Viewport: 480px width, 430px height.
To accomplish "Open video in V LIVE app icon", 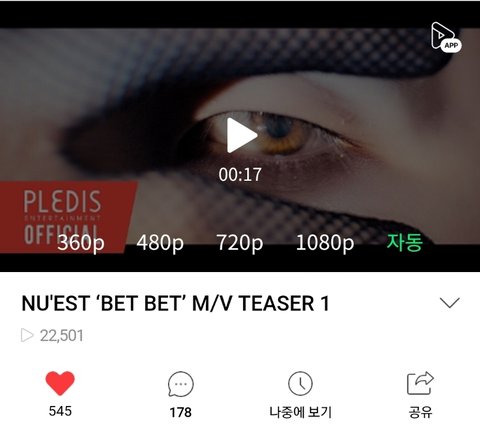I will click(x=446, y=37).
